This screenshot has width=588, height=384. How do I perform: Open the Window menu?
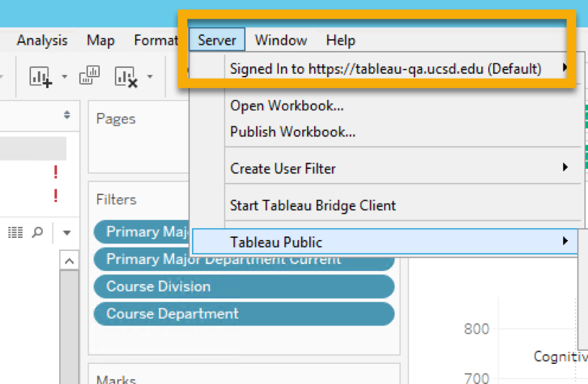click(281, 40)
